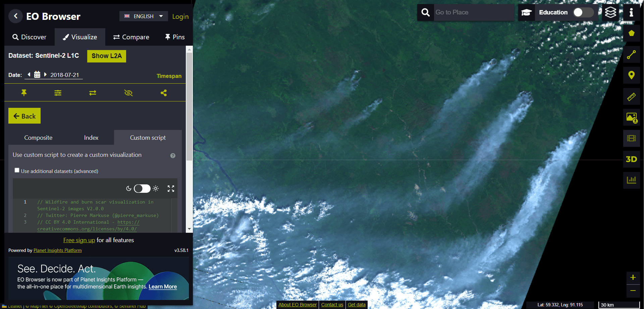Open the timelapse animation tool
This screenshot has width=644, height=309.
tap(631, 138)
